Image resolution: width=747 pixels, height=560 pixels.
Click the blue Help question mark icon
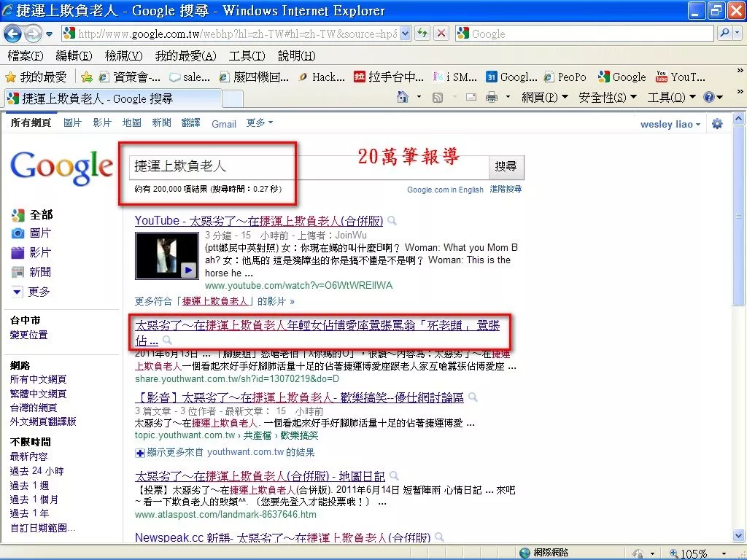coord(709,97)
